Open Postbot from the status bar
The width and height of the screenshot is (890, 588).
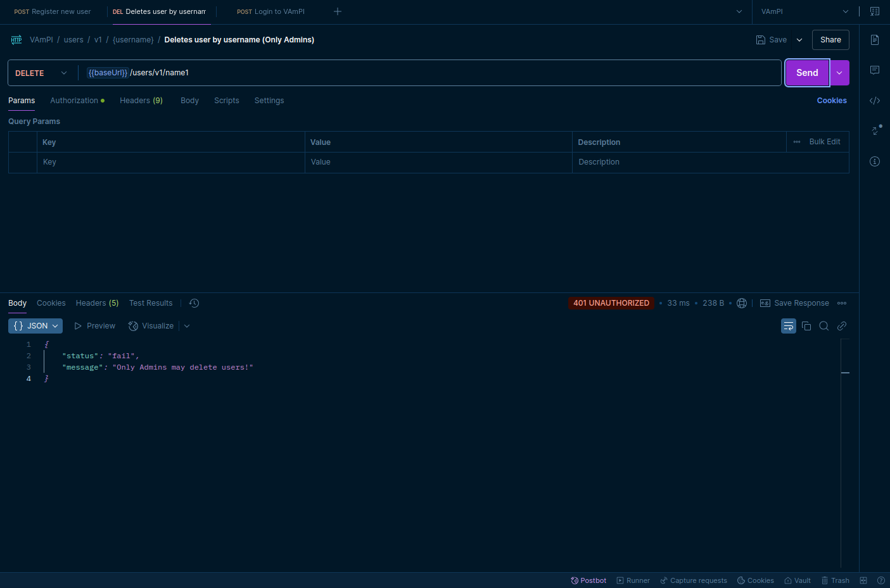click(x=588, y=580)
